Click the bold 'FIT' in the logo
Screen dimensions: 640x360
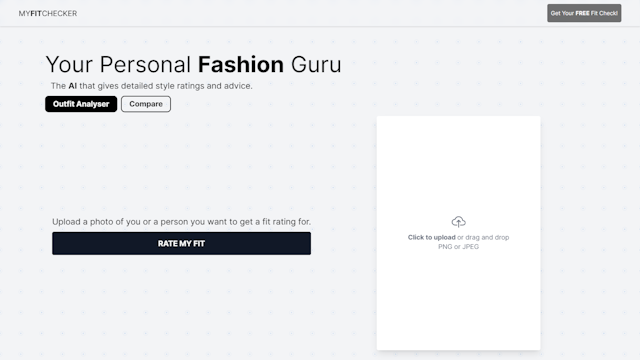(36, 13)
